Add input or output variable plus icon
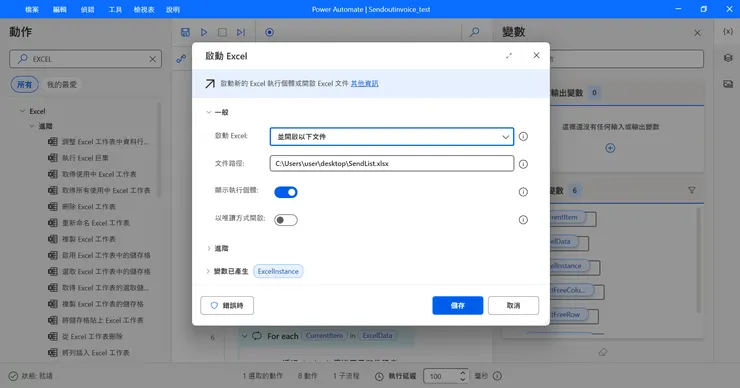 click(610, 148)
